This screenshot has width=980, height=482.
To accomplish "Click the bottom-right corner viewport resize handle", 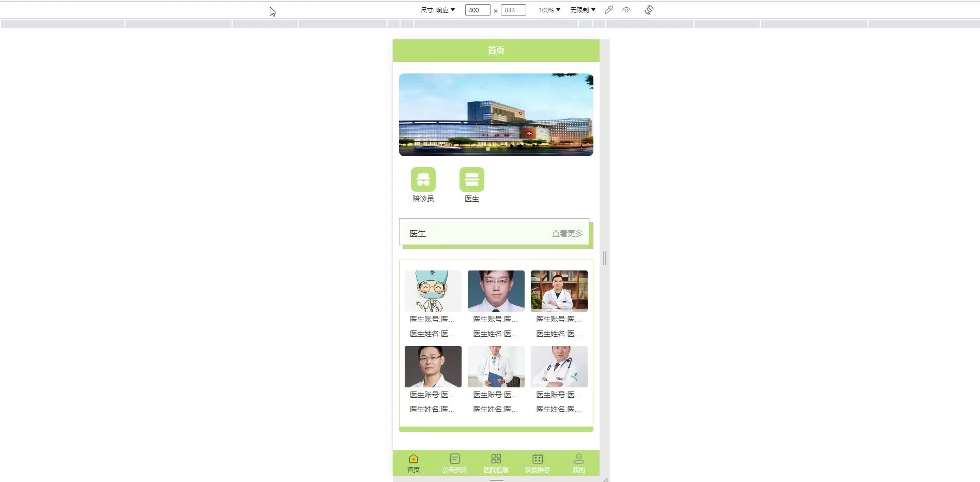I will pos(605,479).
